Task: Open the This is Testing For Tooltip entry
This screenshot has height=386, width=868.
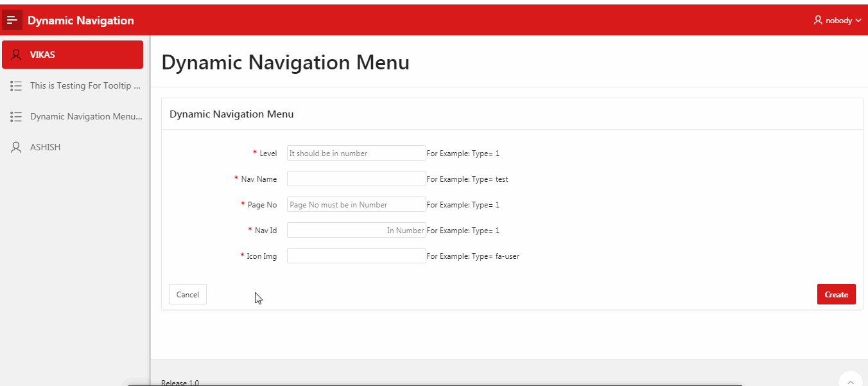Action: (x=83, y=85)
